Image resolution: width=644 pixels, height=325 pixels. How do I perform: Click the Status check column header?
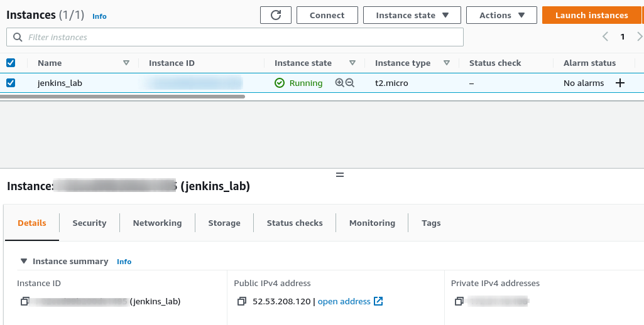(495, 63)
